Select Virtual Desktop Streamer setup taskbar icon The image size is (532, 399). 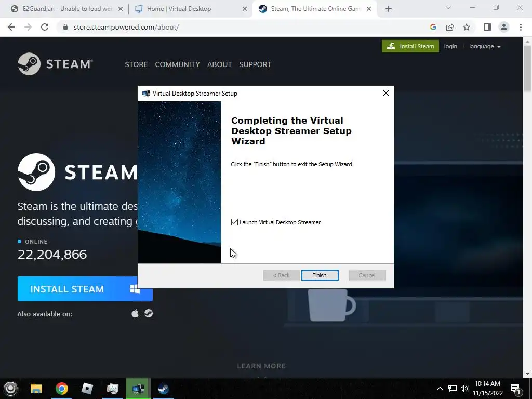pyautogui.click(x=138, y=389)
